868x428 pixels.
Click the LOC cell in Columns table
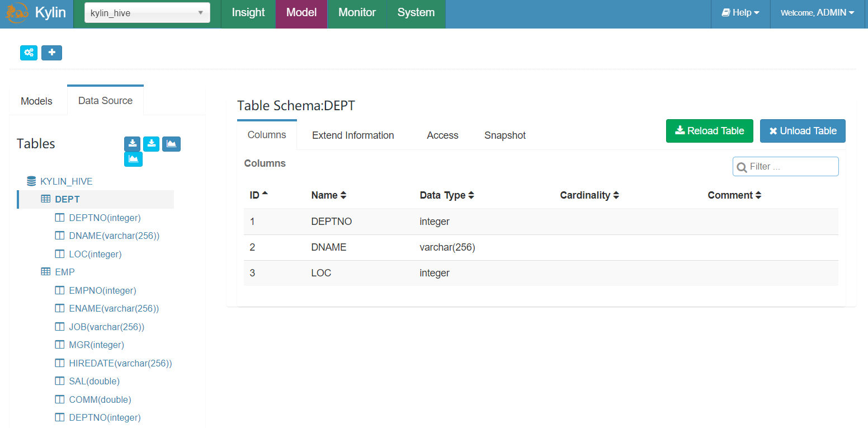[x=321, y=273]
